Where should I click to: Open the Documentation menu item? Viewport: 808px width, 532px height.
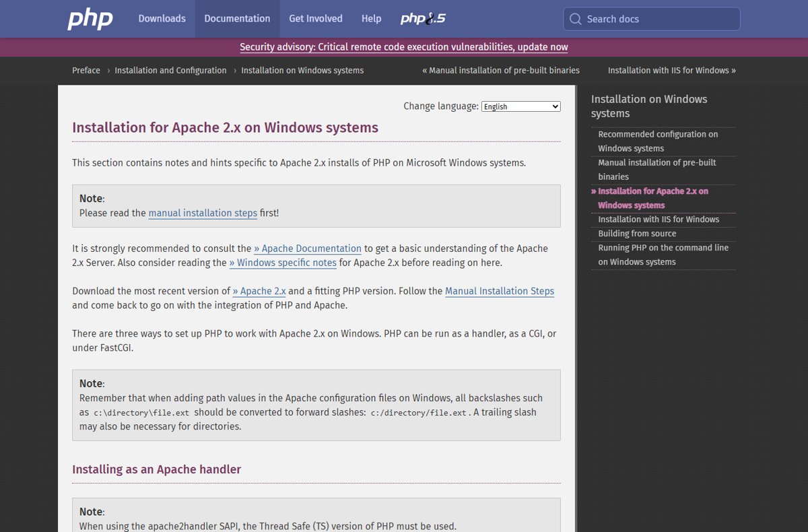tap(237, 19)
